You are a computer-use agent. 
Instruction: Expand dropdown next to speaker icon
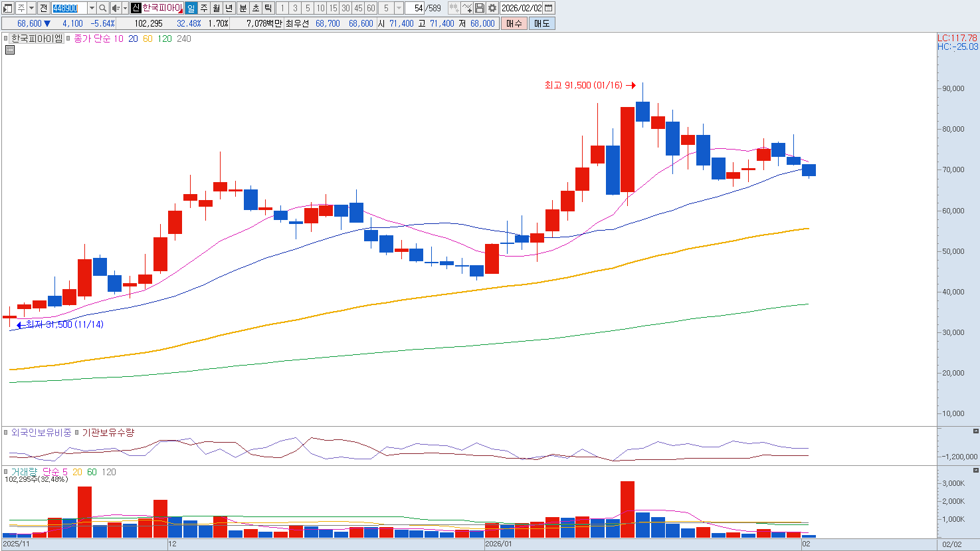pyautogui.click(x=125, y=8)
